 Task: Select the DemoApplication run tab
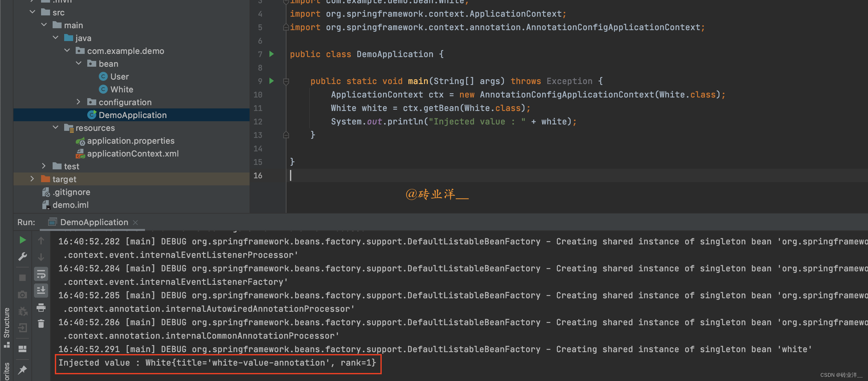(x=94, y=222)
